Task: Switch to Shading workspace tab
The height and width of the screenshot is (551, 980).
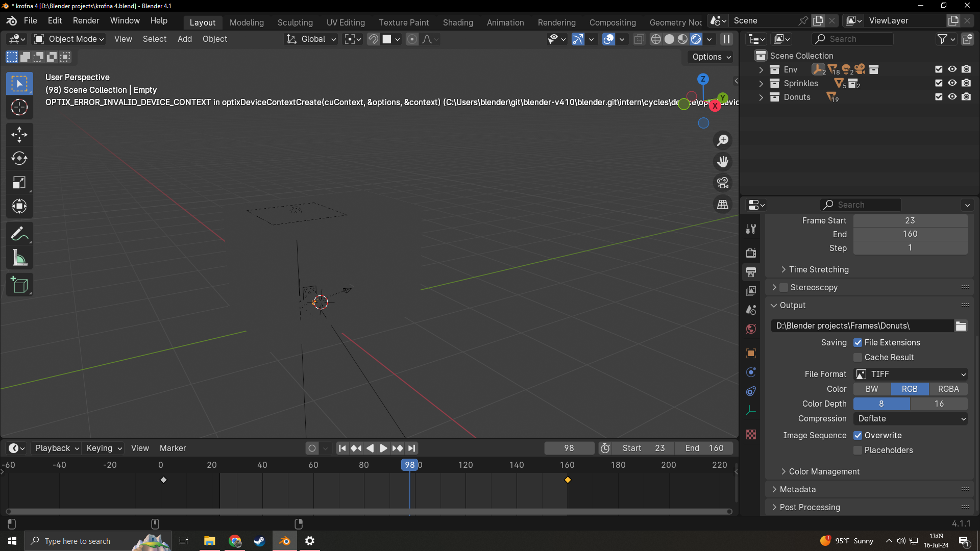Action: [x=458, y=22]
